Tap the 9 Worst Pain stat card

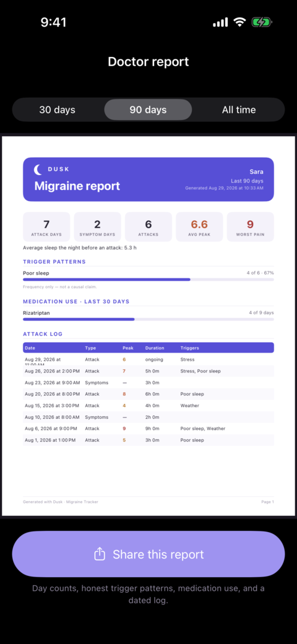tap(250, 226)
